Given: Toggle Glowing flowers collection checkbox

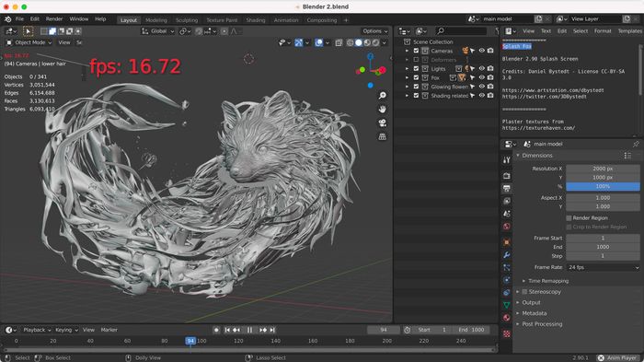Looking at the screenshot, I should [416, 87].
